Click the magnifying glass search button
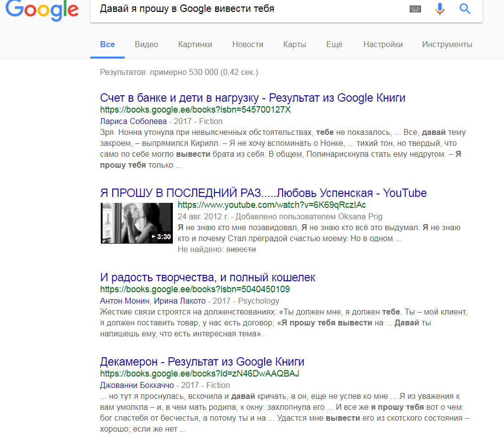 [465, 9]
